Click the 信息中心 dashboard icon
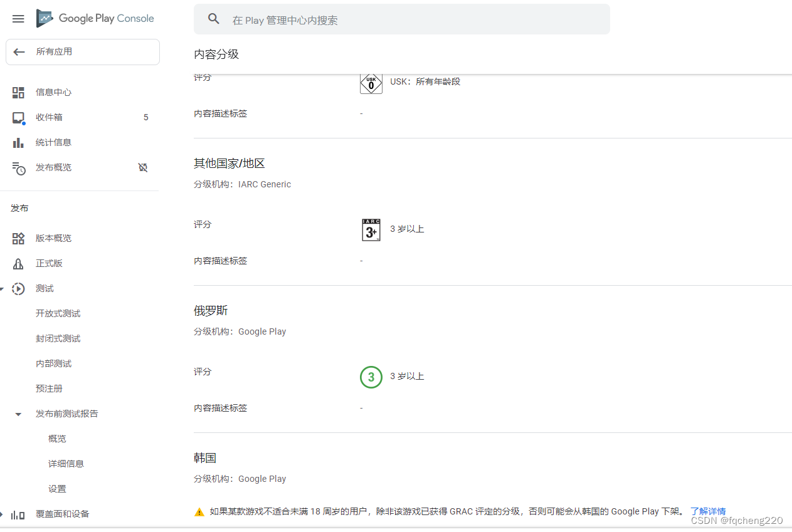 click(x=18, y=93)
